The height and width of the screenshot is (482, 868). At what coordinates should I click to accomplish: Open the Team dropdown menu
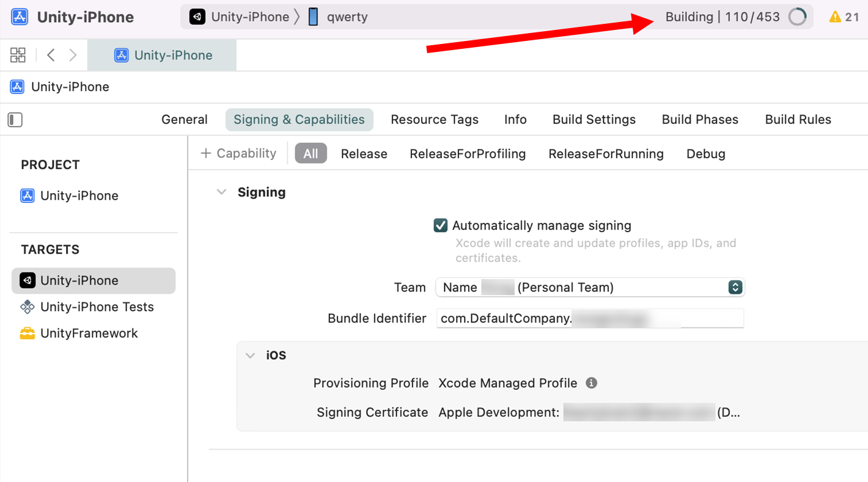(x=590, y=287)
